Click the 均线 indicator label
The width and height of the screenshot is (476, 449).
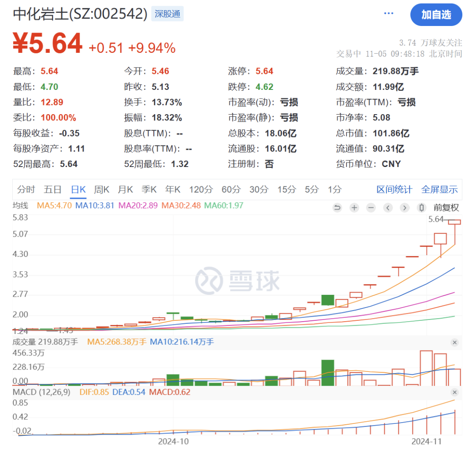click(20, 205)
